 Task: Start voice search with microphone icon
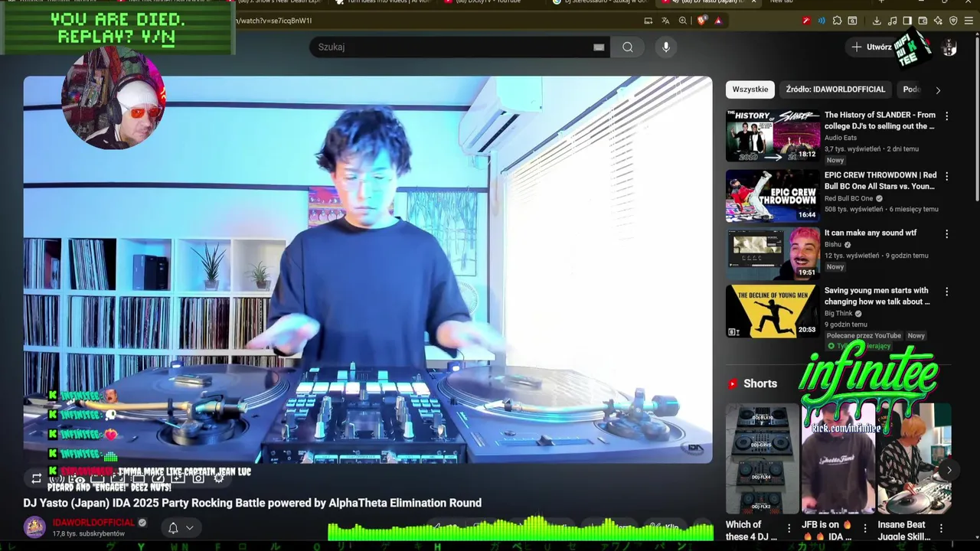[x=666, y=47]
